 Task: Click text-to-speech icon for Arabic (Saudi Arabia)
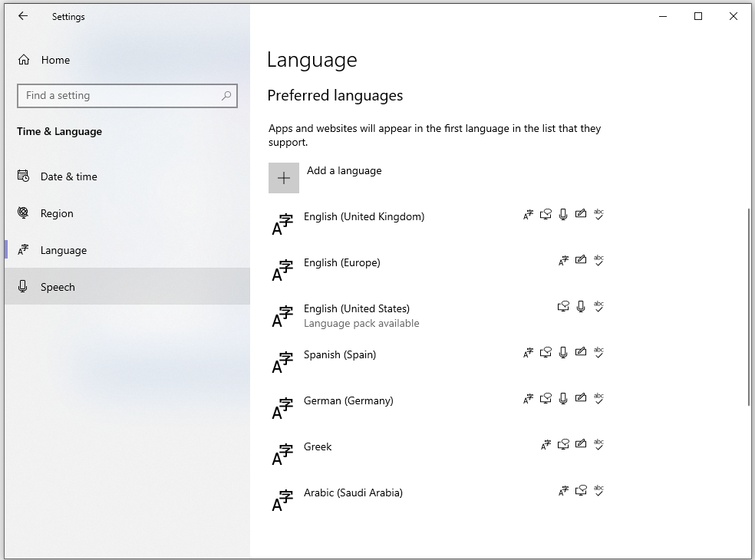(x=581, y=491)
